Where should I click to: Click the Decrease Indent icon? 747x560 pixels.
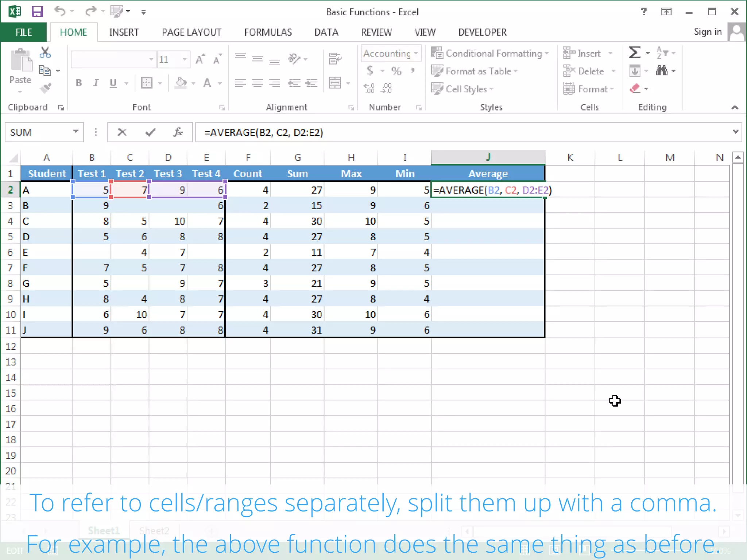coord(294,83)
